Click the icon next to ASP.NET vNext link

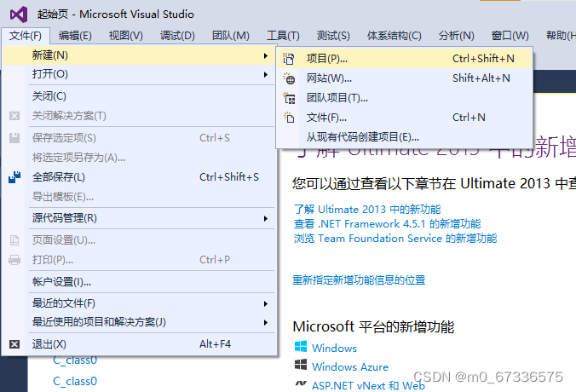301,383
